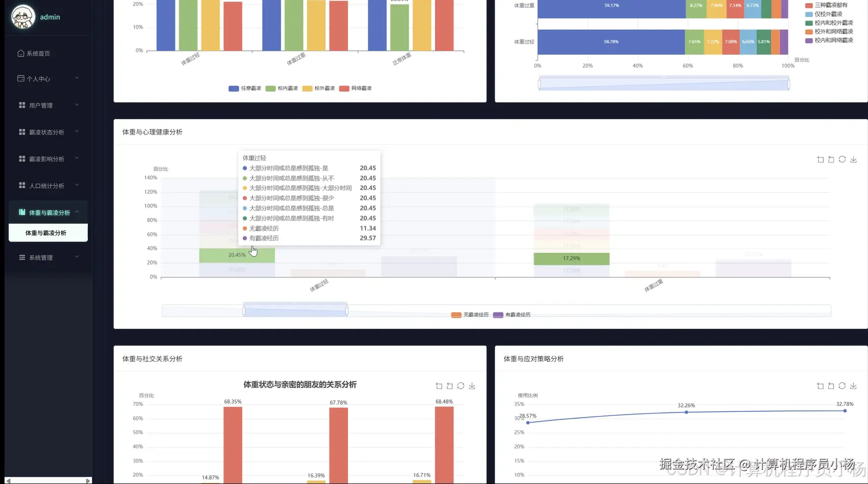Click the 系统管理 list icon
The width and height of the screenshot is (868, 484).
tap(22, 258)
